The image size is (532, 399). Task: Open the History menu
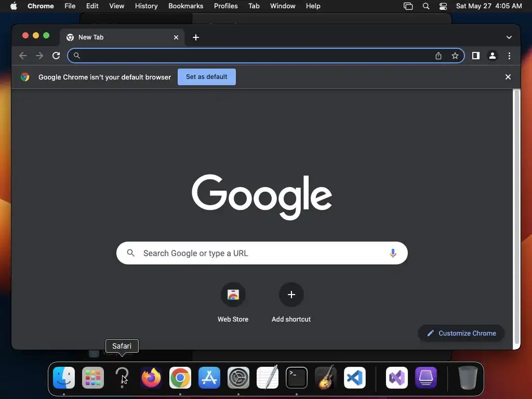146,6
